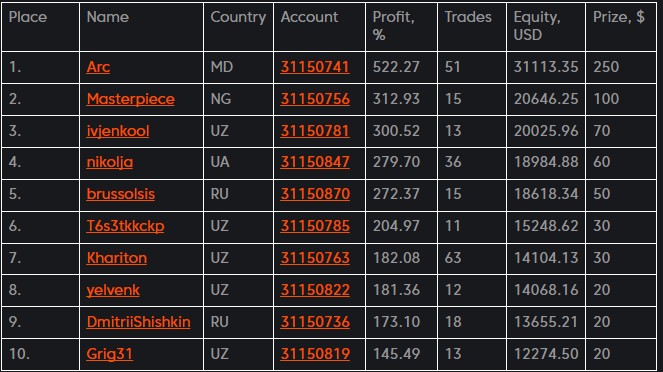Click Khariton trader link
The width and height of the screenshot is (663, 372).
point(116,258)
